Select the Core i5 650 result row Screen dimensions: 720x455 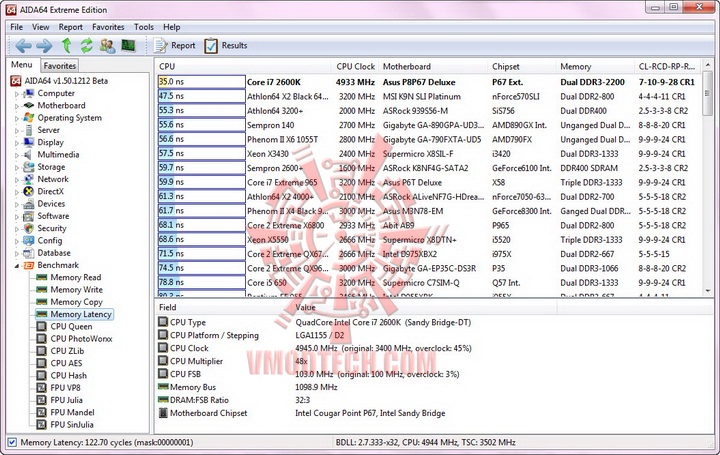coord(428,283)
